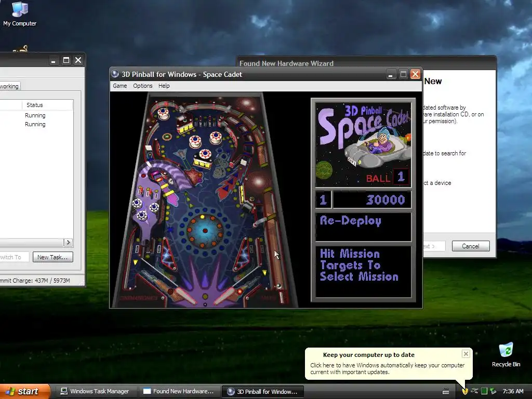The height and width of the screenshot is (399, 532).
Task: Click the Safely Remove Hardware tray icon
Action: (x=494, y=391)
